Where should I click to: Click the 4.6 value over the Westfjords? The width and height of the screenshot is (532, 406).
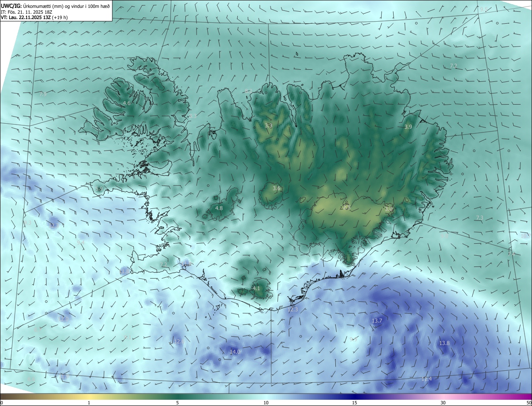127,103
